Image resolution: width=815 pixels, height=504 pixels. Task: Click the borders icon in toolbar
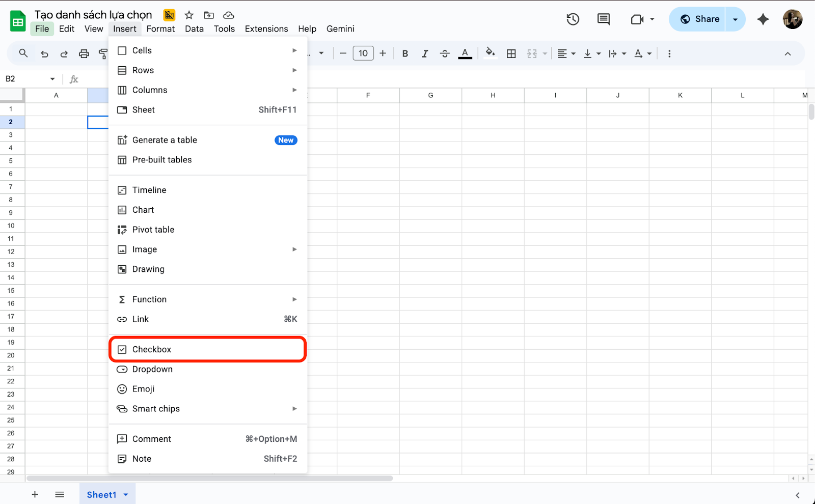(x=511, y=53)
